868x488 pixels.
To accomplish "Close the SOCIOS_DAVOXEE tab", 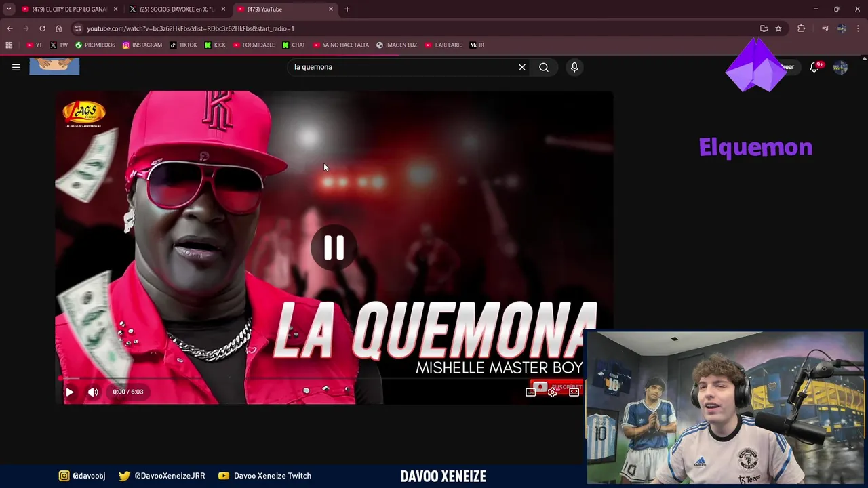I will [223, 9].
